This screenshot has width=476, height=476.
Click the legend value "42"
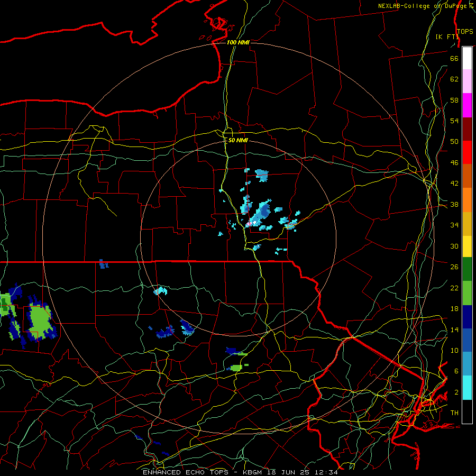[454, 184]
